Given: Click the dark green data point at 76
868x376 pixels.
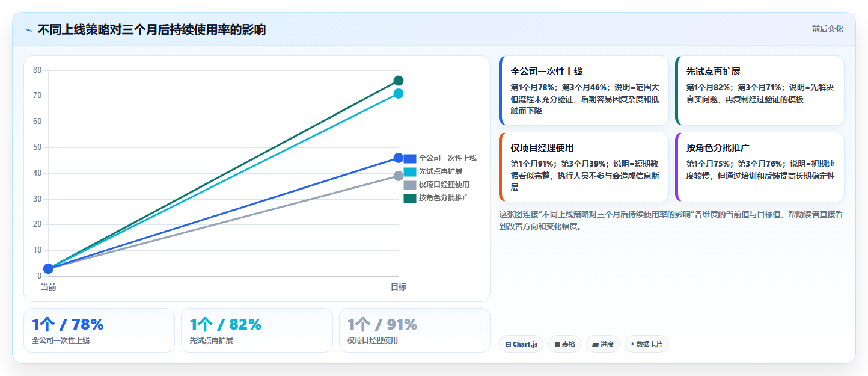Looking at the screenshot, I should click(398, 81).
